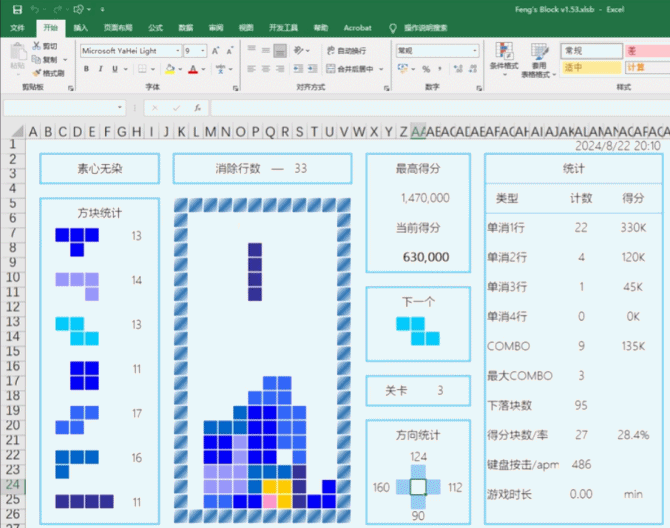Open the fill color dropdown arrow
This screenshot has width=670, height=528.
point(180,69)
